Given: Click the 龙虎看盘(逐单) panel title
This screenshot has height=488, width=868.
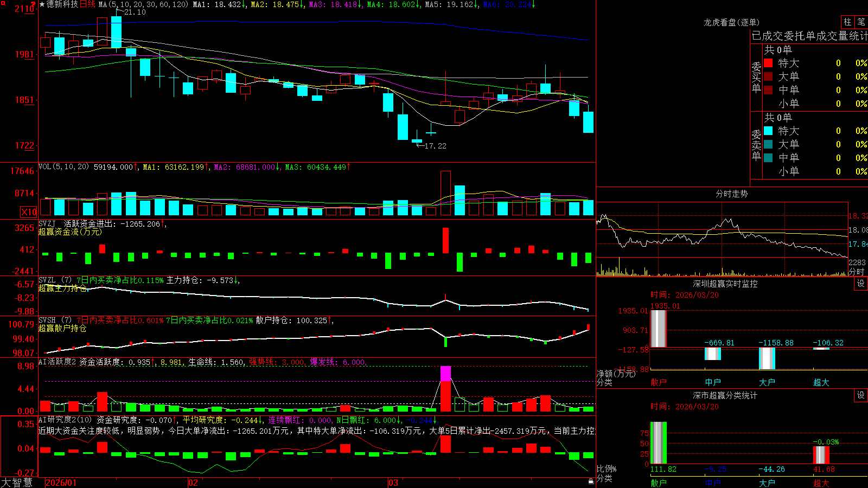Looking at the screenshot, I should pyautogui.click(x=731, y=22).
